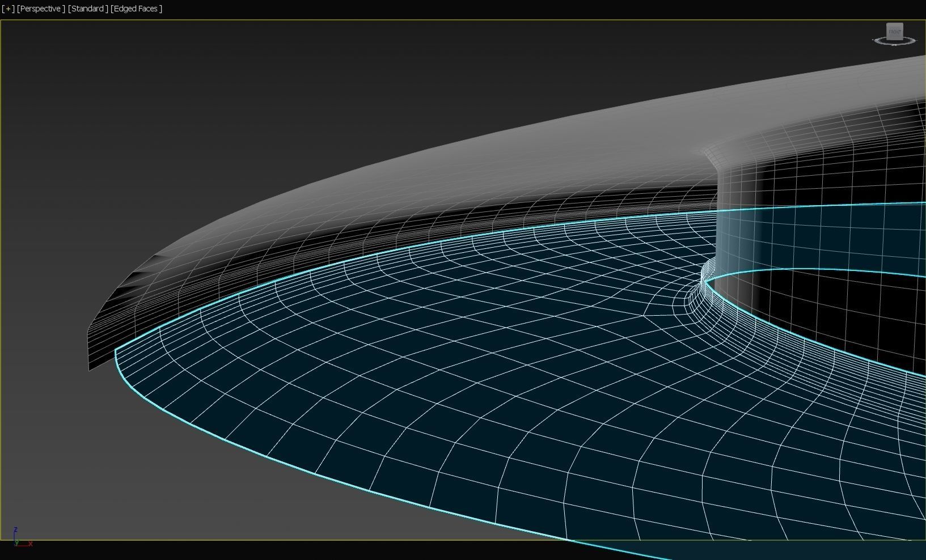Open the Perspective point-of-view viewport menu
The height and width of the screenshot is (560, 926).
(x=41, y=9)
